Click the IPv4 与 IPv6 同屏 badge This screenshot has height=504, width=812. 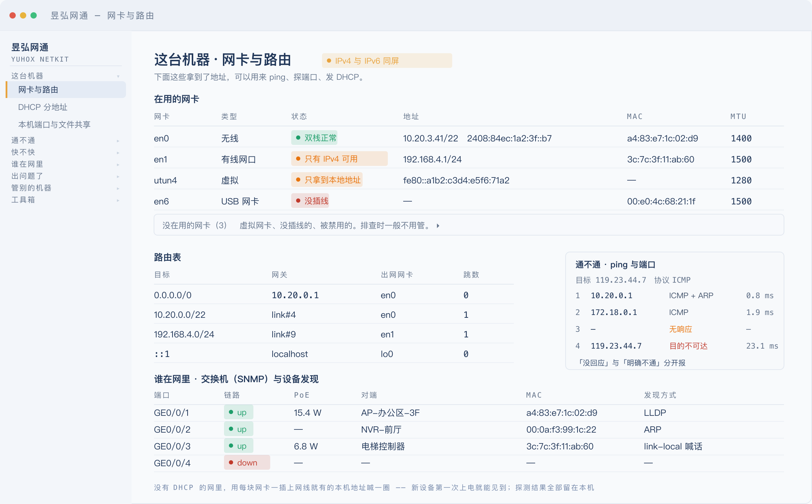click(x=387, y=61)
